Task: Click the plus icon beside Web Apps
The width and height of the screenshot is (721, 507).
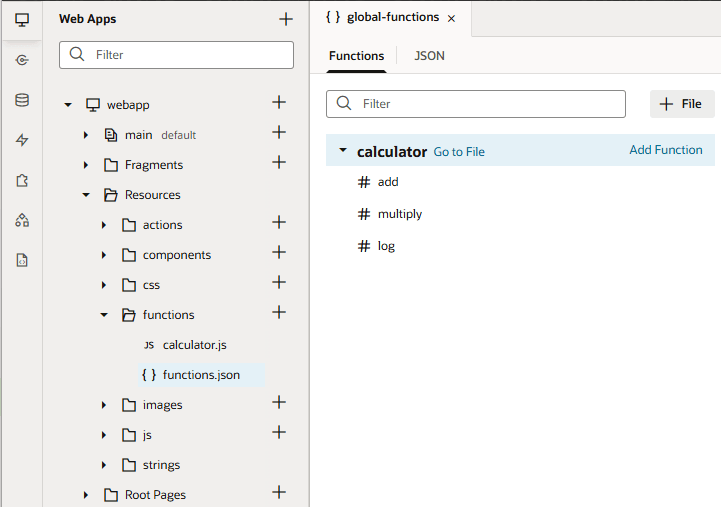Action: pyautogui.click(x=286, y=19)
